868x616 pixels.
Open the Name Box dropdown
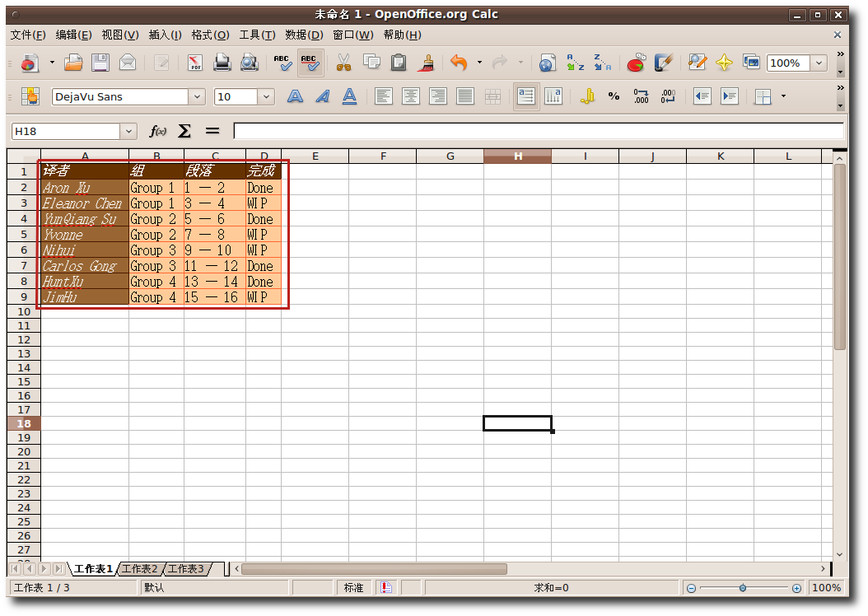[128, 131]
